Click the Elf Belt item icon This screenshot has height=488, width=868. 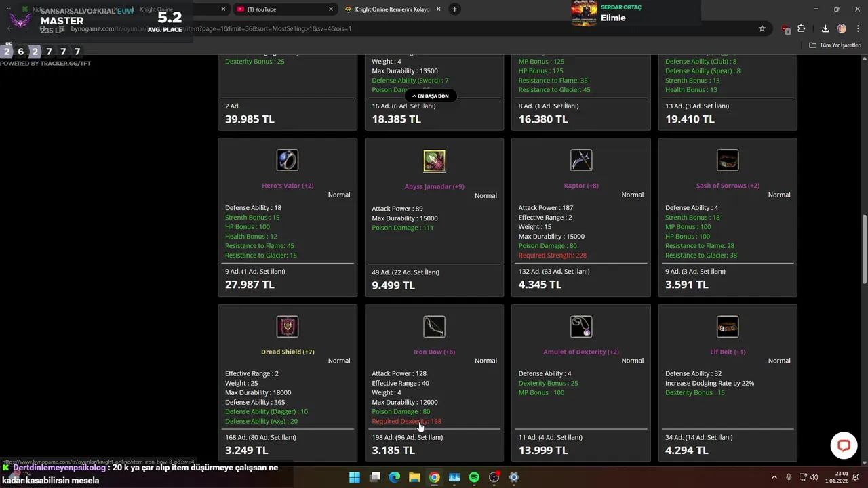click(728, 327)
